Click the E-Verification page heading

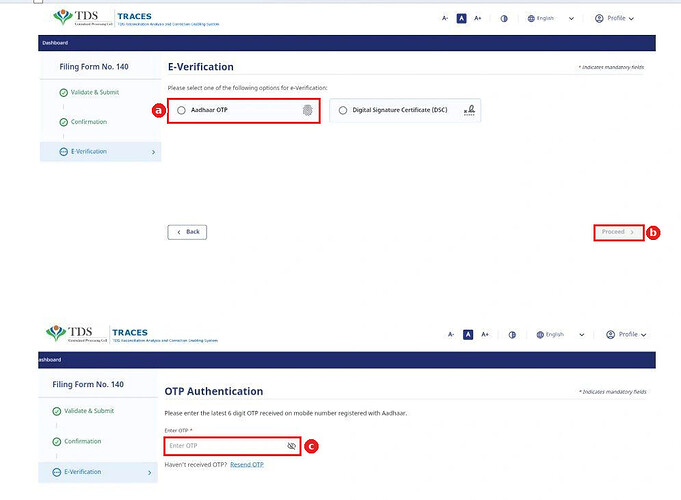[201, 67]
